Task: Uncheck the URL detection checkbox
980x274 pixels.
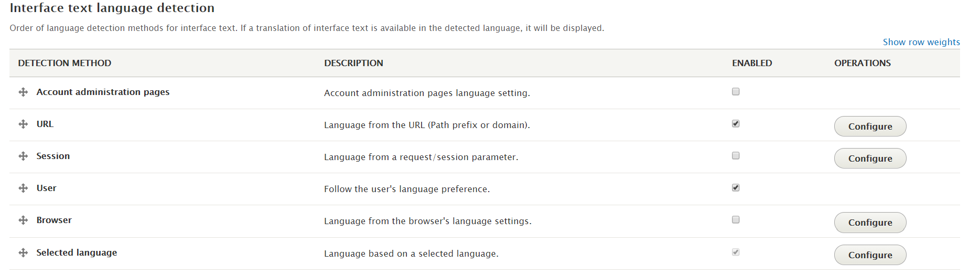Action: (736, 124)
